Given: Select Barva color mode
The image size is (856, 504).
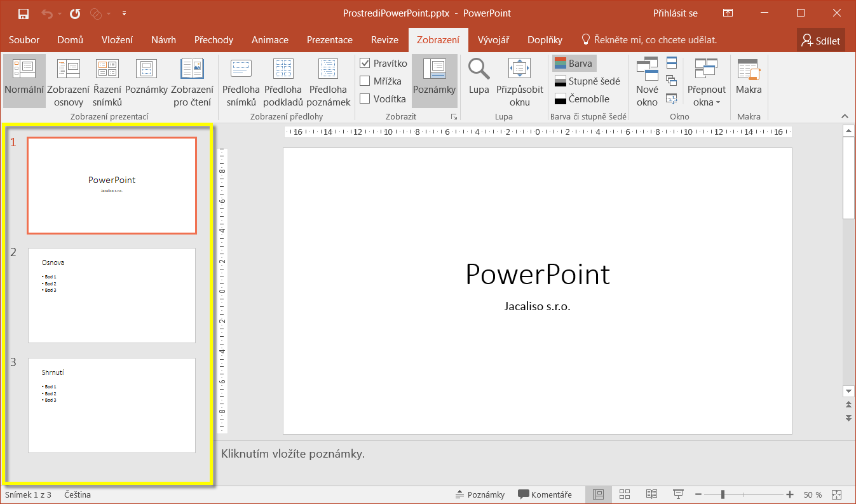Looking at the screenshot, I should pyautogui.click(x=574, y=64).
